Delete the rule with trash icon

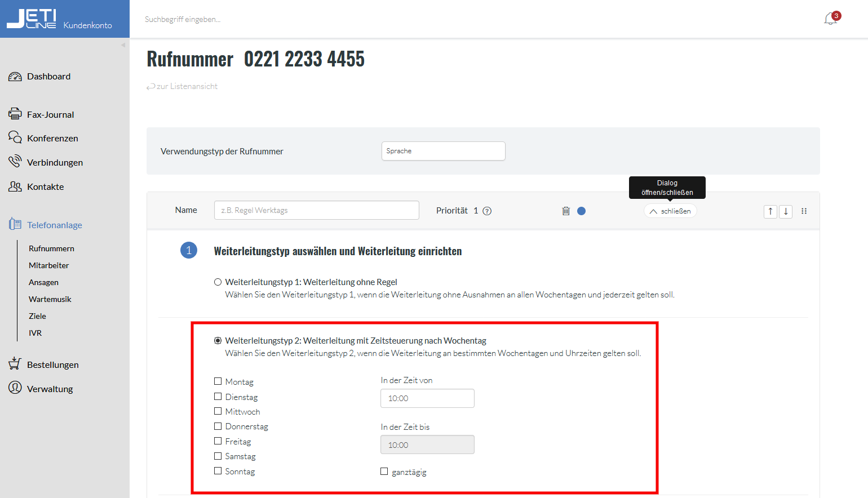click(566, 211)
